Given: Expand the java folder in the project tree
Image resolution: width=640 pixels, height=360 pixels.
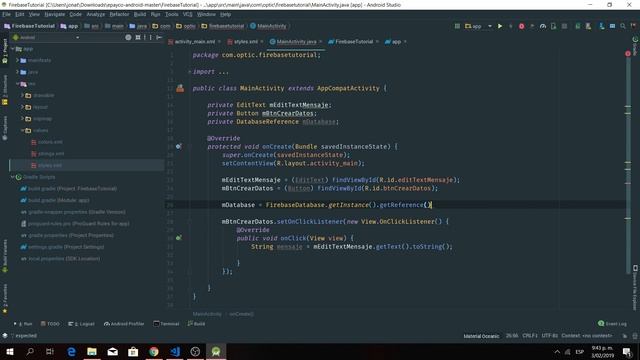Looking at the screenshot, I should [x=17, y=72].
